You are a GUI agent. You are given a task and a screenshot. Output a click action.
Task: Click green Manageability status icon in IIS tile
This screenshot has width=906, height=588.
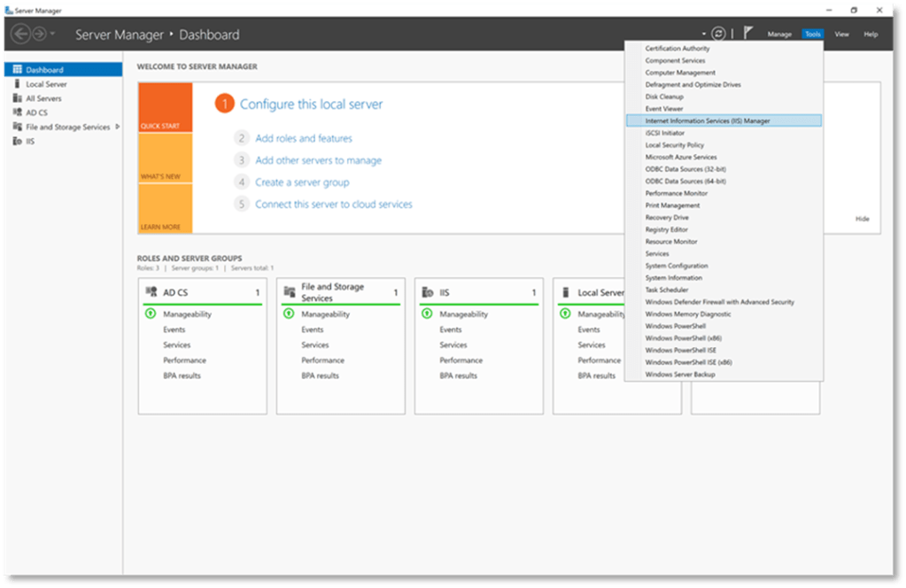point(427,314)
